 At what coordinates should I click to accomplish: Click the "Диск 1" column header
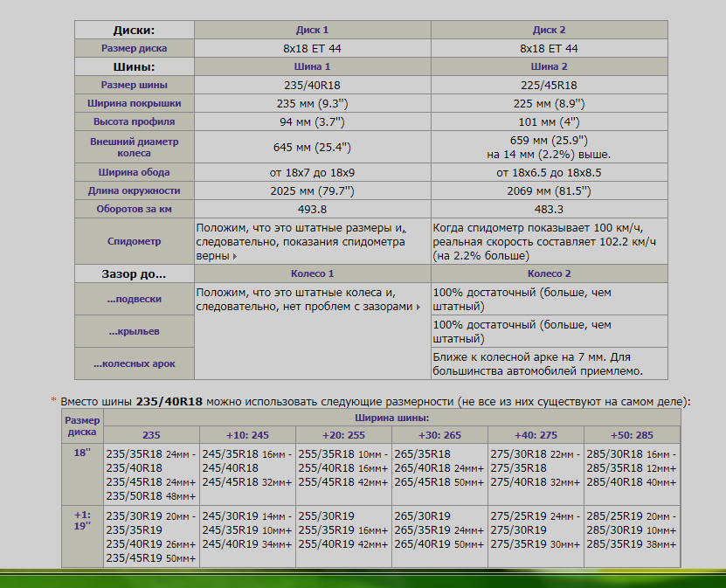[312, 30]
